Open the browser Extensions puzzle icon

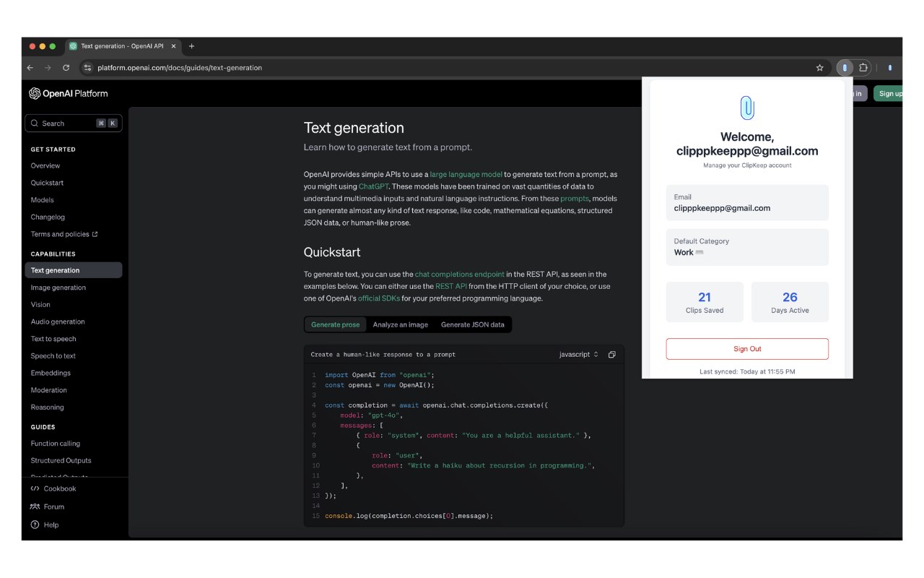863,67
